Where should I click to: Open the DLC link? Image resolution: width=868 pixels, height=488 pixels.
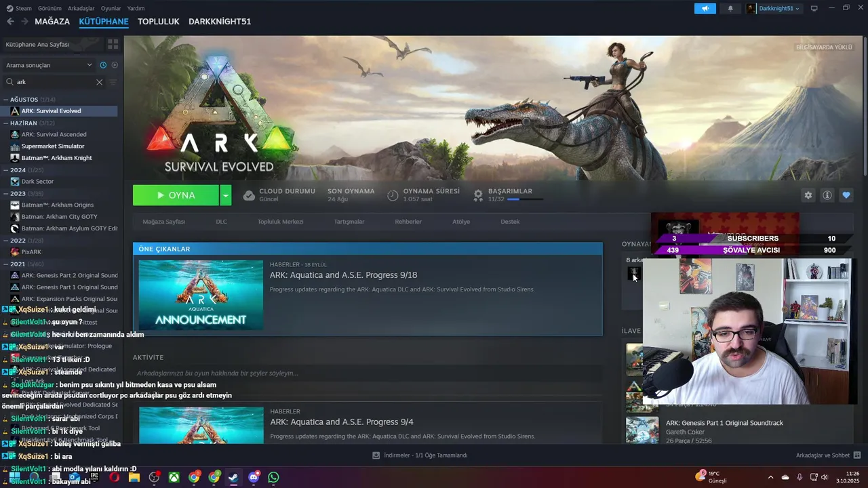point(221,222)
